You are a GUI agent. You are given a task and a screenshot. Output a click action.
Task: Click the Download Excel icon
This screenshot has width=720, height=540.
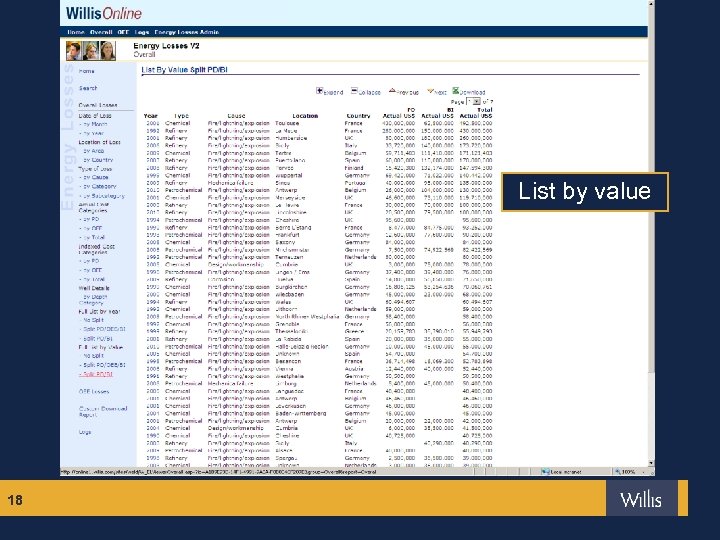(456, 90)
